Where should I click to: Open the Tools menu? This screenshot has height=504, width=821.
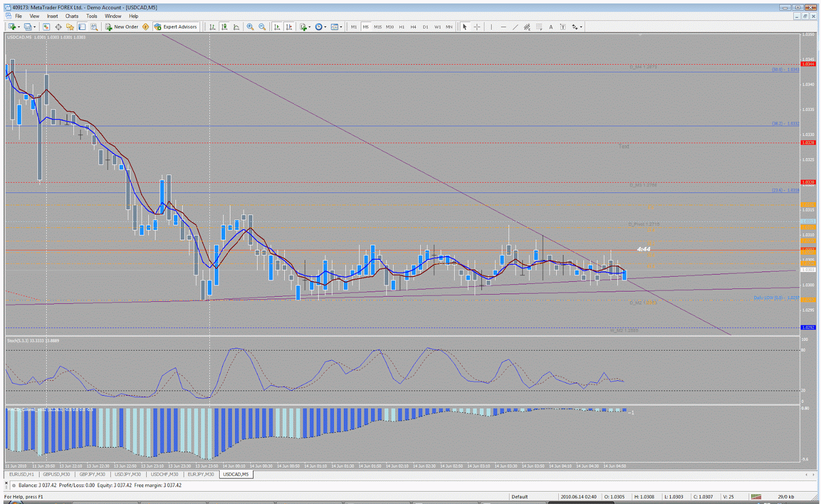pyautogui.click(x=91, y=16)
